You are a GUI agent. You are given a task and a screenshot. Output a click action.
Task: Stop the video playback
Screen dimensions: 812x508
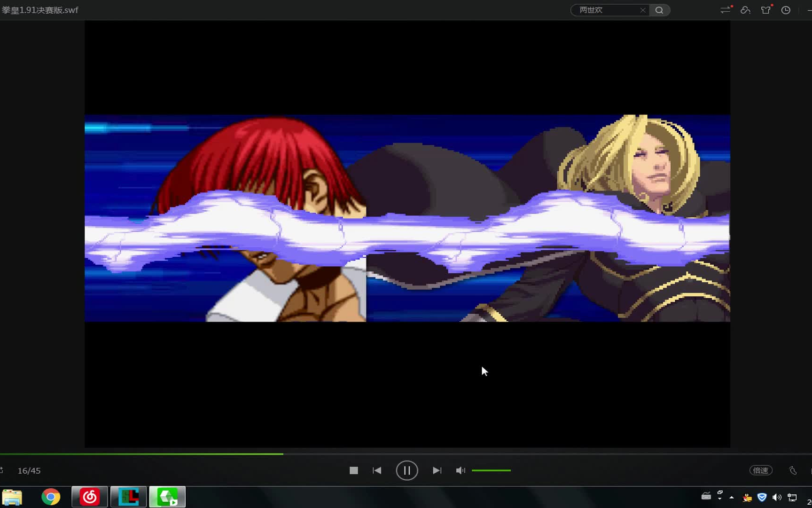(354, 470)
